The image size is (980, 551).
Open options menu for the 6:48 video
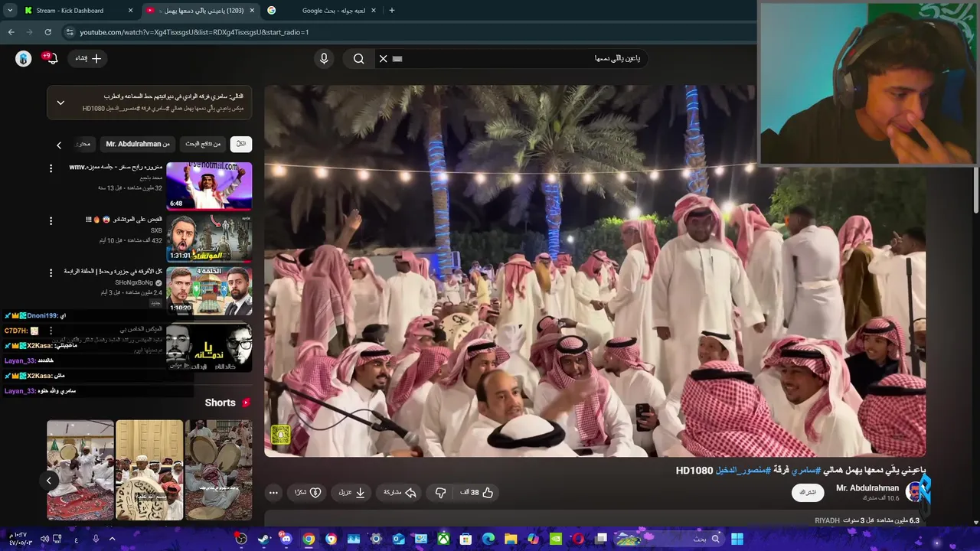click(x=51, y=168)
